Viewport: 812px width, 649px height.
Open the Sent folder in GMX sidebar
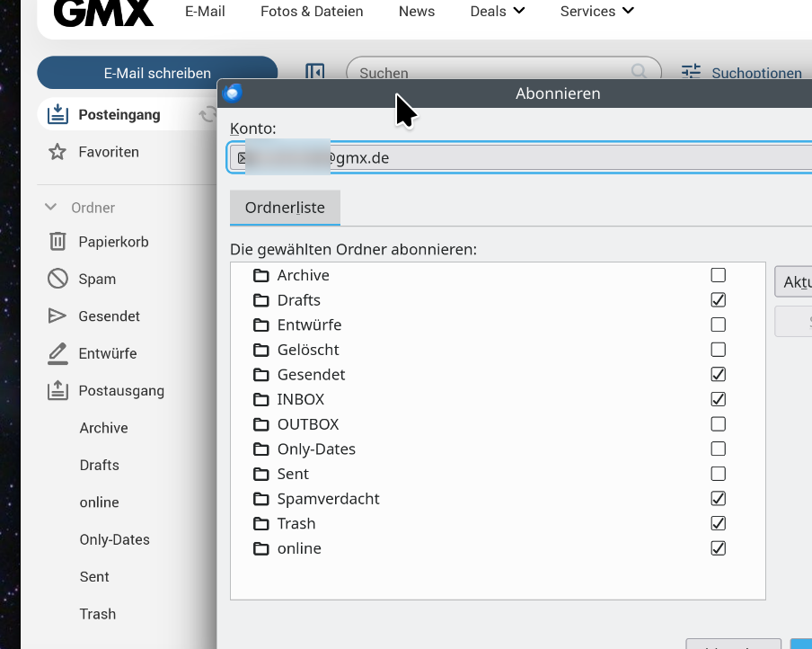tap(94, 577)
